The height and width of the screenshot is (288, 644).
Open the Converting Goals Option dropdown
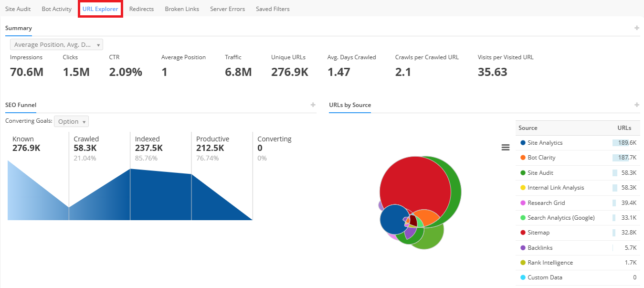[x=71, y=121]
